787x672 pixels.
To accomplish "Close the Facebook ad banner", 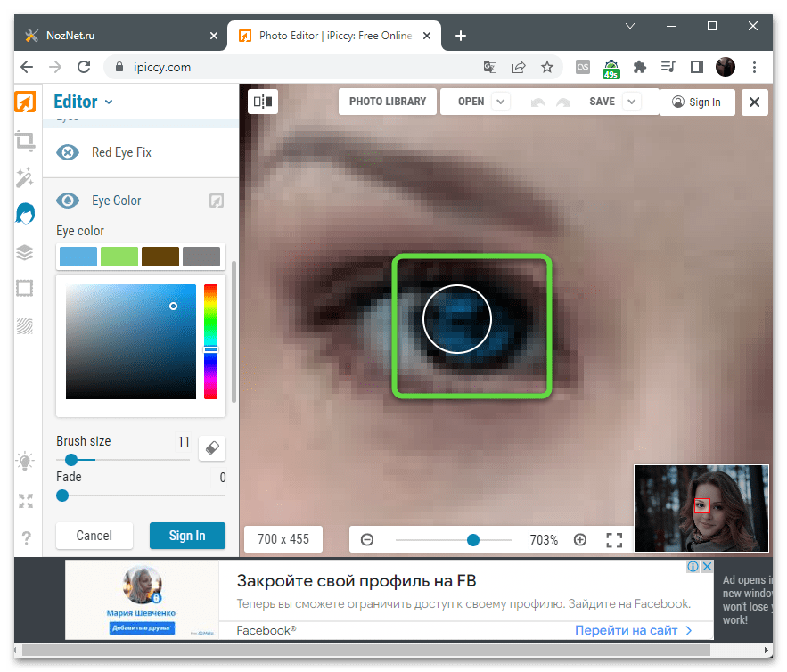I will click(707, 567).
